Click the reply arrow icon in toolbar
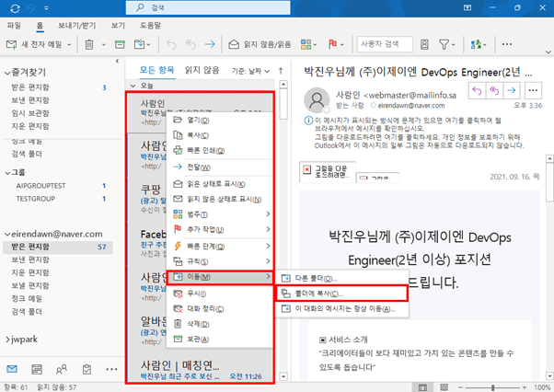 [x=171, y=44]
